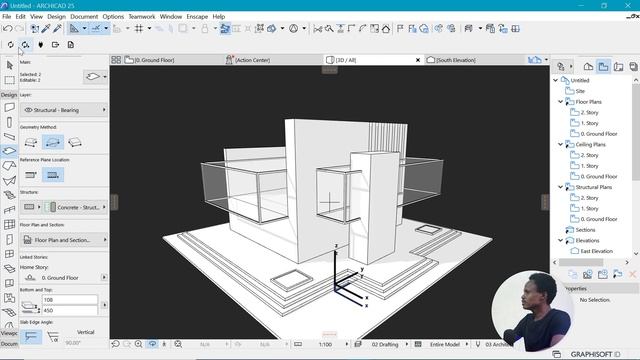
Task: Switch navigator to View Map
Action: pyautogui.click(x=603, y=67)
